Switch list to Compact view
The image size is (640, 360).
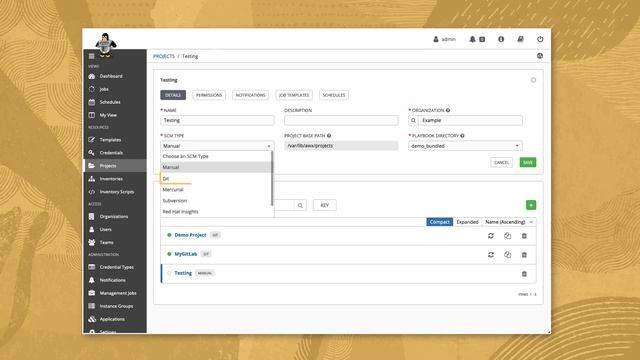click(440, 222)
